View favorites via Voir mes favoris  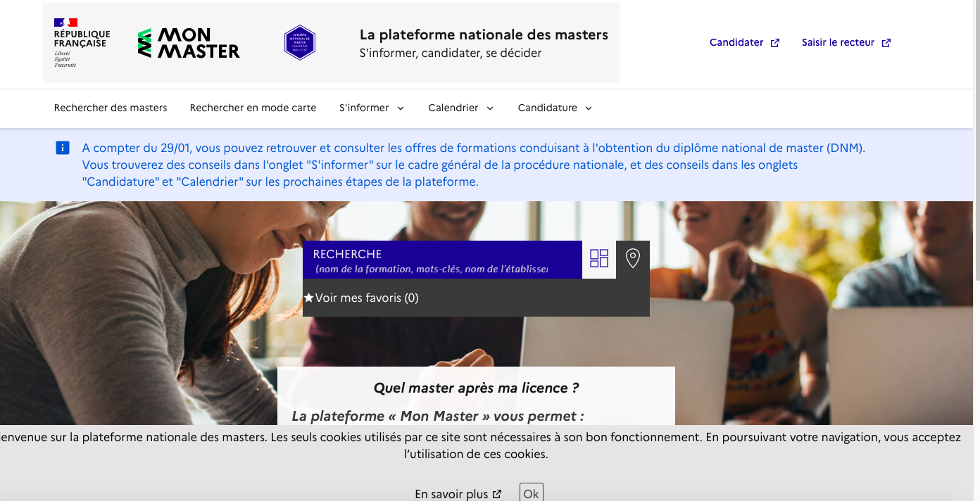[x=366, y=298]
